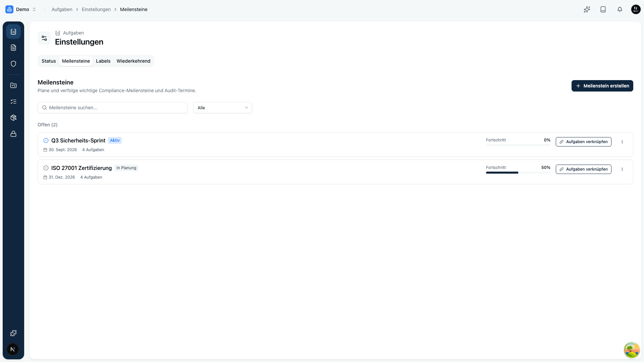The width and height of the screenshot is (644, 362).
Task: Click the Q3 Sicherheits-Sprint progress bar
Action: 518,145
